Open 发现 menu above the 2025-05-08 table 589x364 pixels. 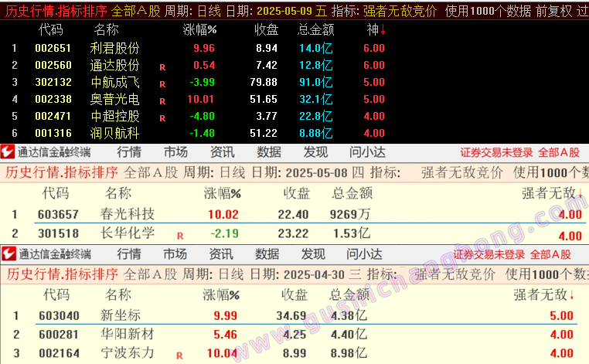pyautogui.click(x=315, y=152)
